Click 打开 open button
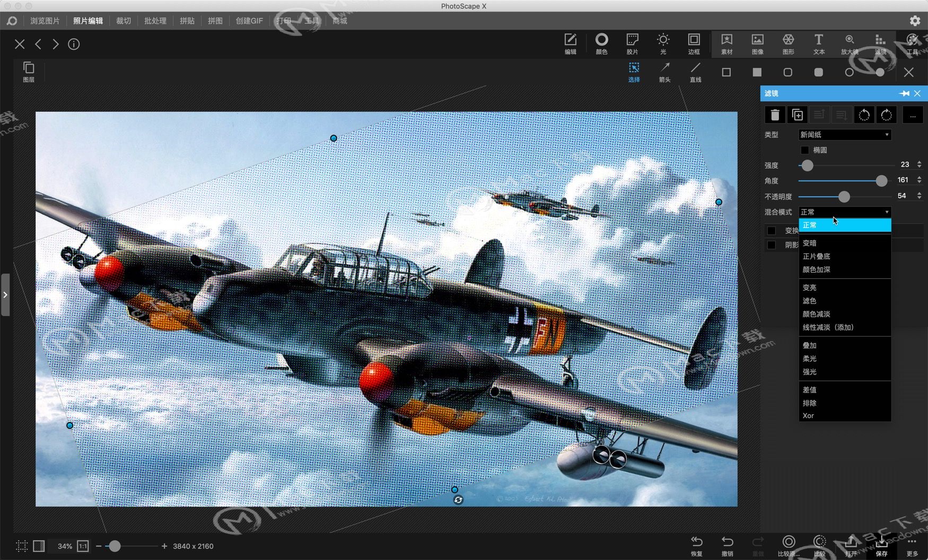The width and height of the screenshot is (928, 560). (x=851, y=546)
